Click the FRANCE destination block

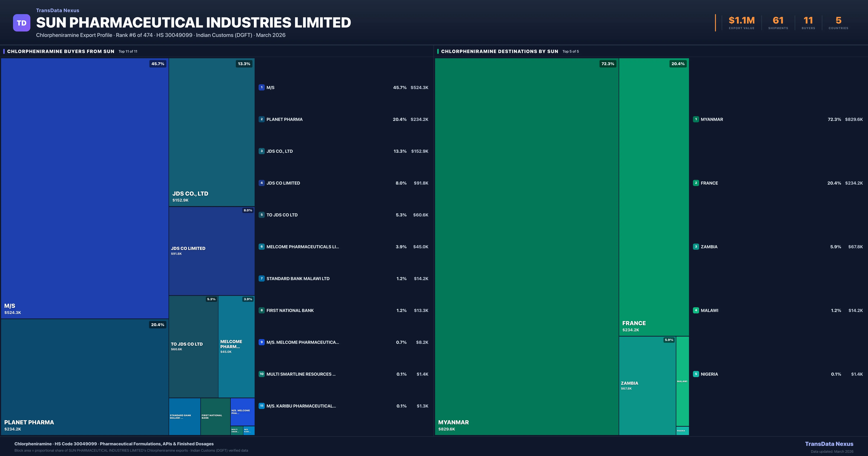point(654,197)
